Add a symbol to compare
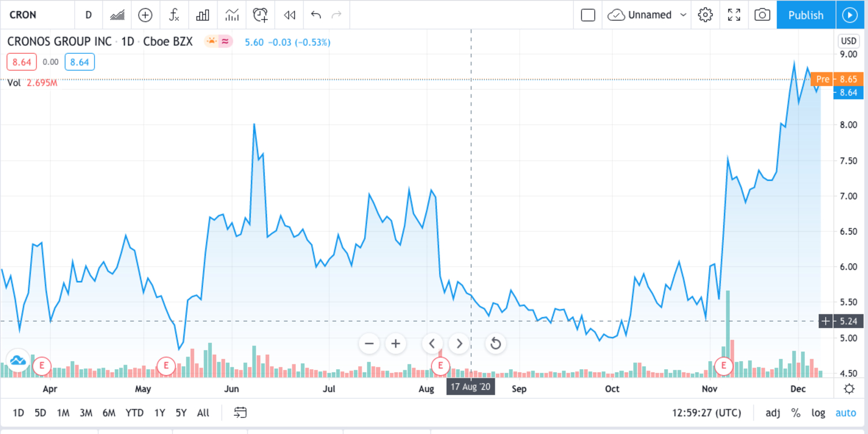Viewport: 868px width, 434px height. pos(145,14)
